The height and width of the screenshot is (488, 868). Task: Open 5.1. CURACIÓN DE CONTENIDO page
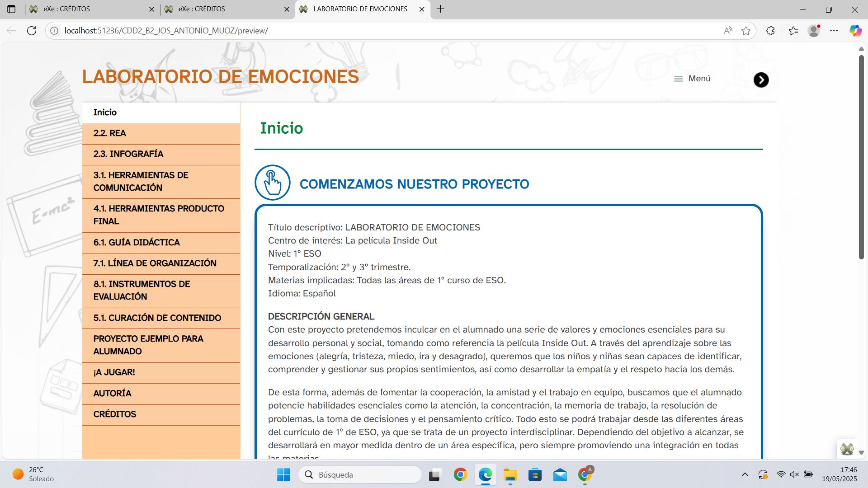161,318
